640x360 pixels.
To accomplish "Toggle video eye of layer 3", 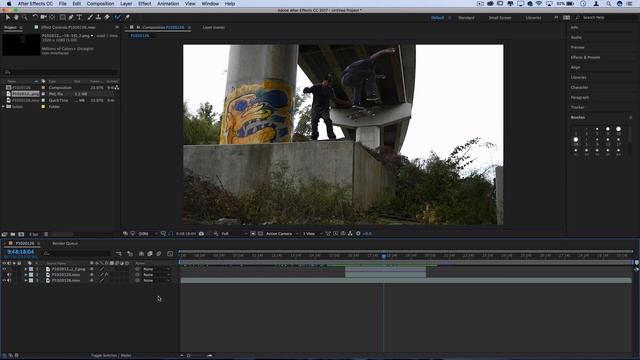I will pos(4,281).
